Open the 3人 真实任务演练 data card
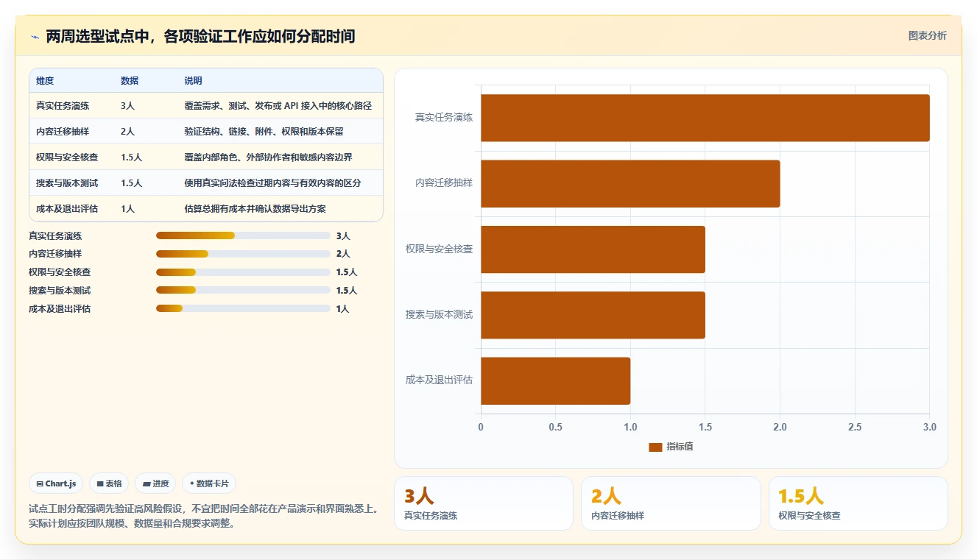The image size is (977, 560). [x=484, y=503]
